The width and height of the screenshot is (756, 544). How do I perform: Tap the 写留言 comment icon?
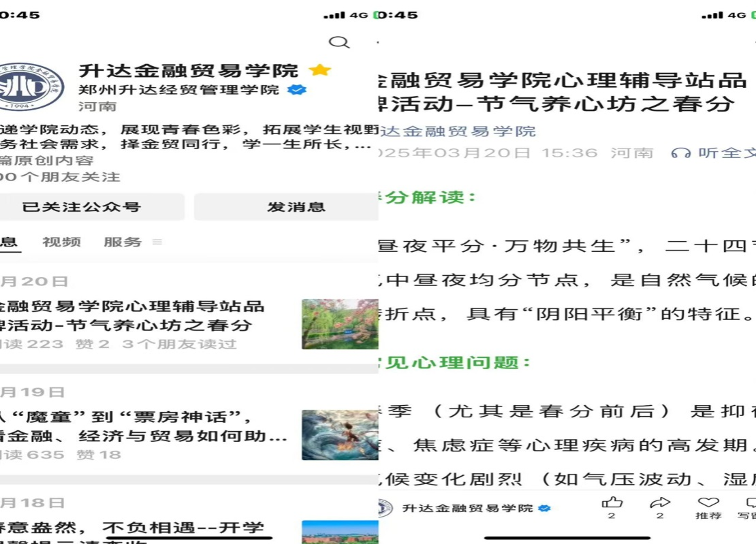point(748,503)
